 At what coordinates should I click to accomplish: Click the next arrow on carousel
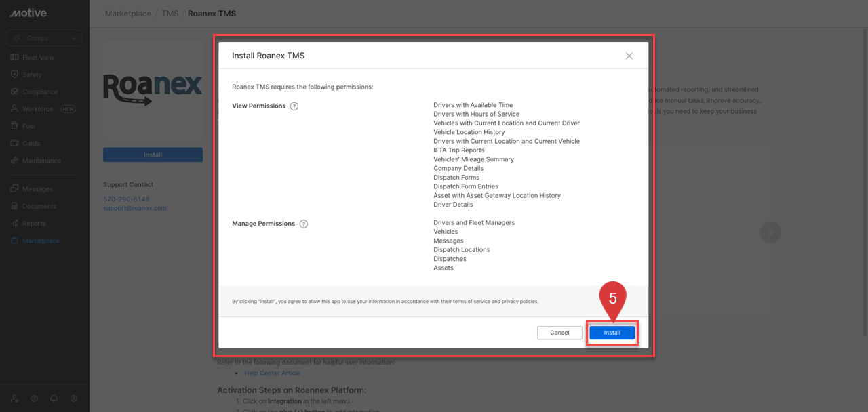pyautogui.click(x=770, y=232)
